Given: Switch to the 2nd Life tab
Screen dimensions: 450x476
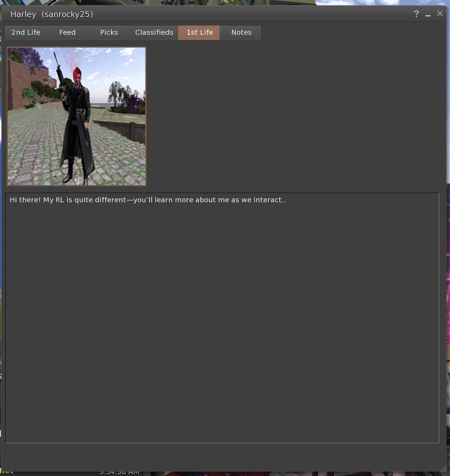Looking at the screenshot, I should point(25,32).
